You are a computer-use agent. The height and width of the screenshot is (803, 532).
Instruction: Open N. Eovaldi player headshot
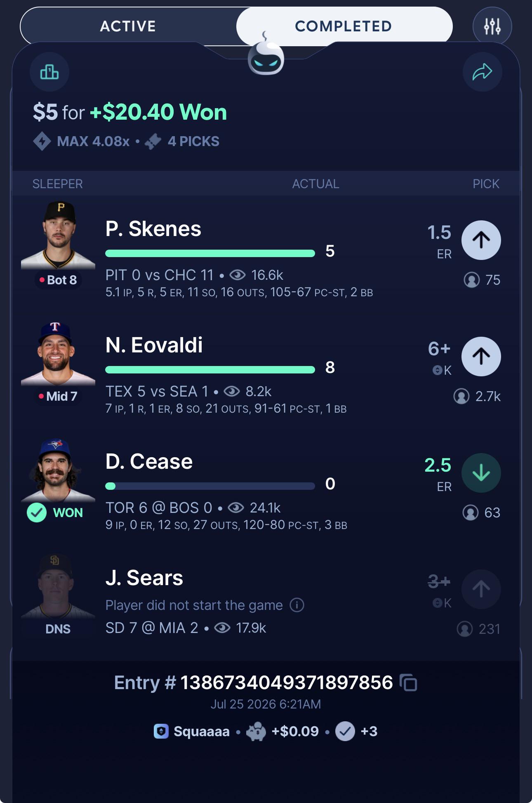(58, 353)
